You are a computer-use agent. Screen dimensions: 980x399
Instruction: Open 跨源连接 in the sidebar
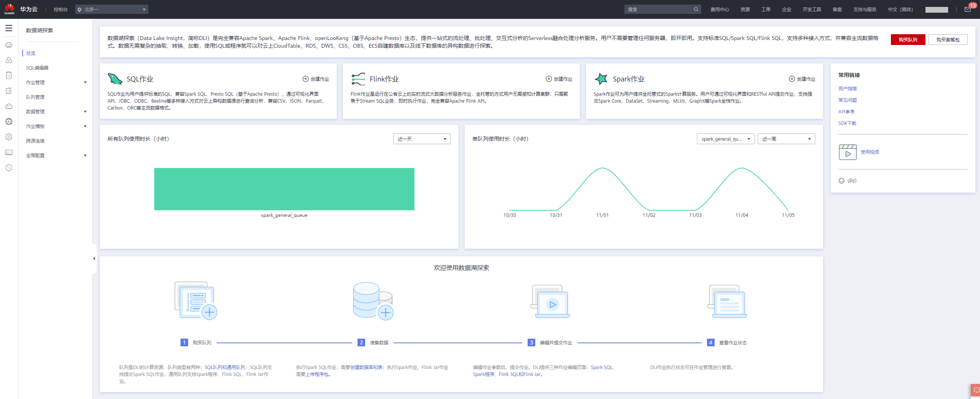coord(35,141)
